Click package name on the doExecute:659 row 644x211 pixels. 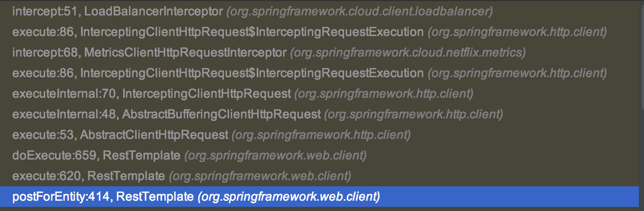click(x=275, y=155)
